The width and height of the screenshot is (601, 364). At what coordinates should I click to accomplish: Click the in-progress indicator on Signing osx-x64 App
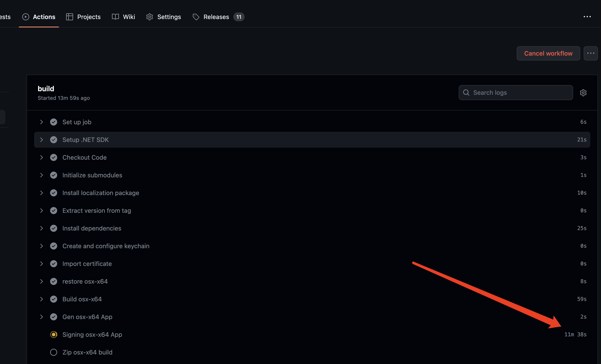(54, 335)
